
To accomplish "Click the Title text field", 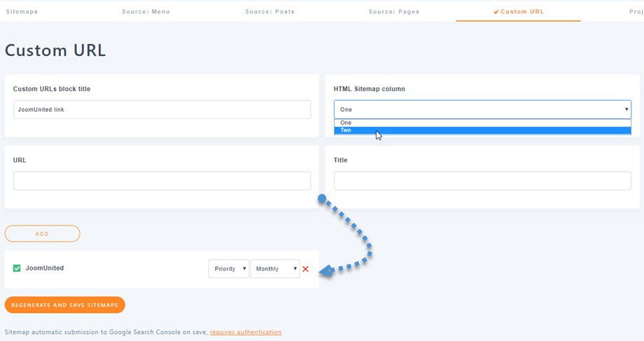I will point(482,181).
